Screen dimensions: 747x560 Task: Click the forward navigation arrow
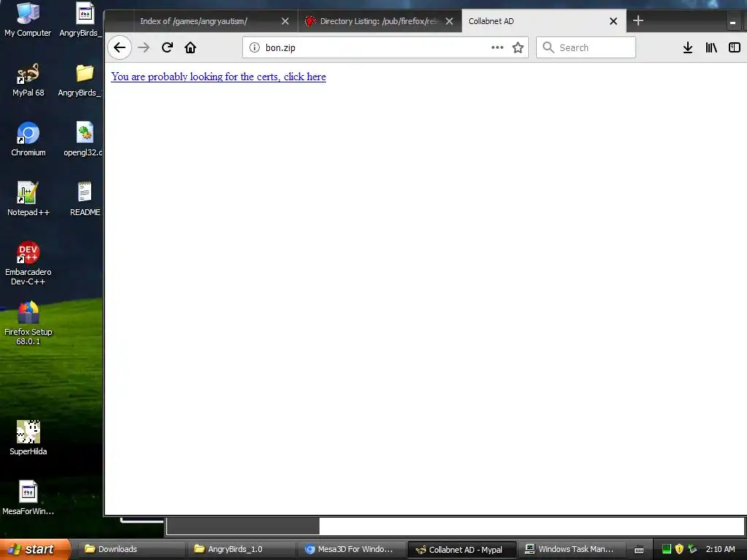pyautogui.click(x=144, y=47)
